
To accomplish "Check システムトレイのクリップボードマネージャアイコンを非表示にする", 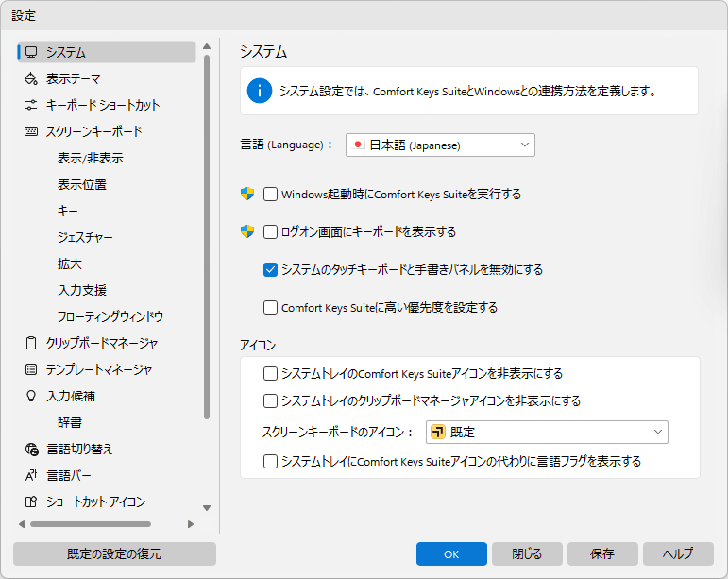I will click(x=270, y=400).
